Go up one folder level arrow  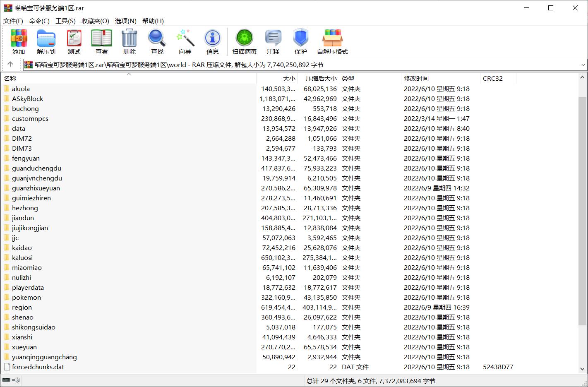tap(10, 64)
